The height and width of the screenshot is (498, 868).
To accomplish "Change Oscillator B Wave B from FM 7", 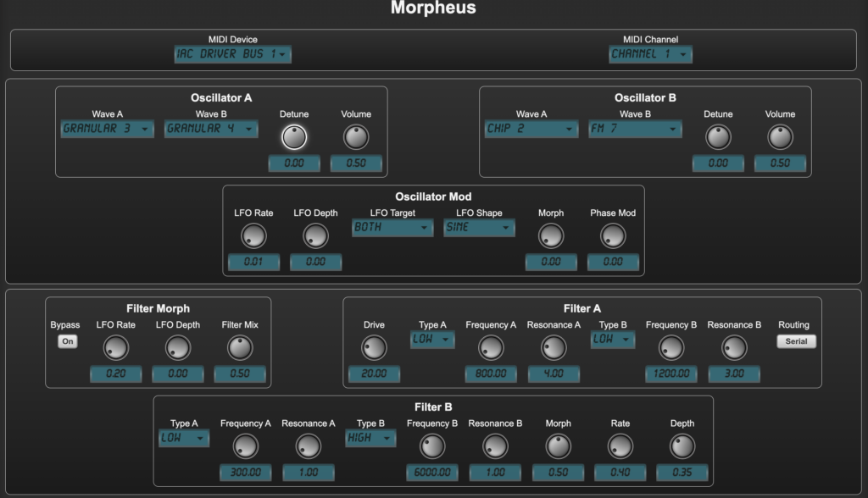I will coord(635,129).
